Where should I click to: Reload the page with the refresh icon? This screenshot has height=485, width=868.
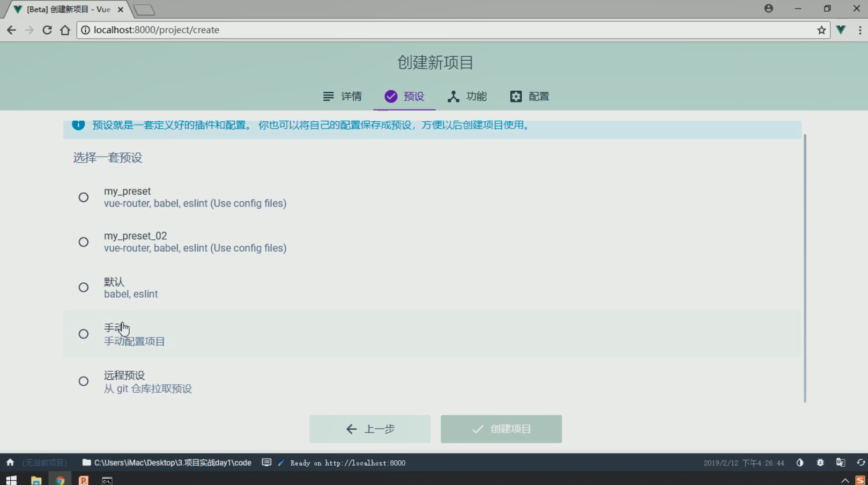pos(47,30)
